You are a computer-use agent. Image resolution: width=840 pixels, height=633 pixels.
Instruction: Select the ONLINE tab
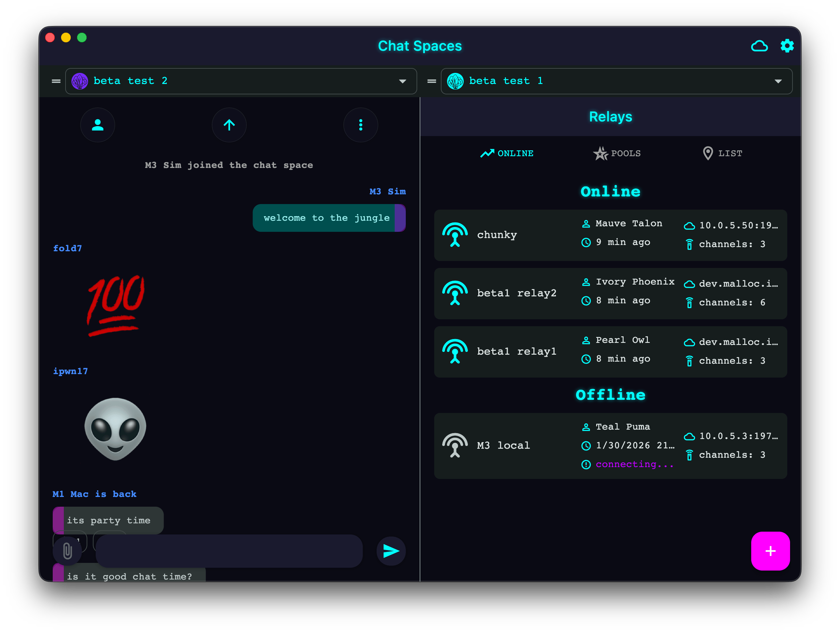507,153
